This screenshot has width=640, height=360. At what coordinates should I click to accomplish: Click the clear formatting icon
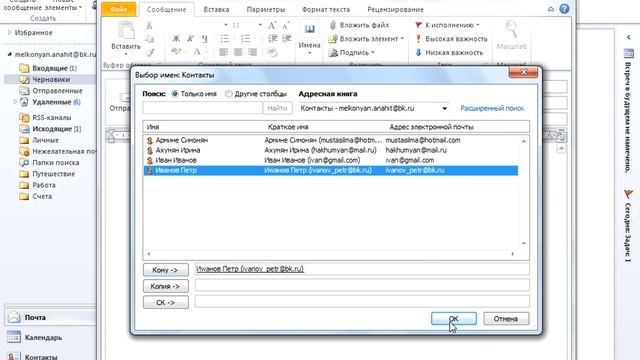[x=273, y=52]
